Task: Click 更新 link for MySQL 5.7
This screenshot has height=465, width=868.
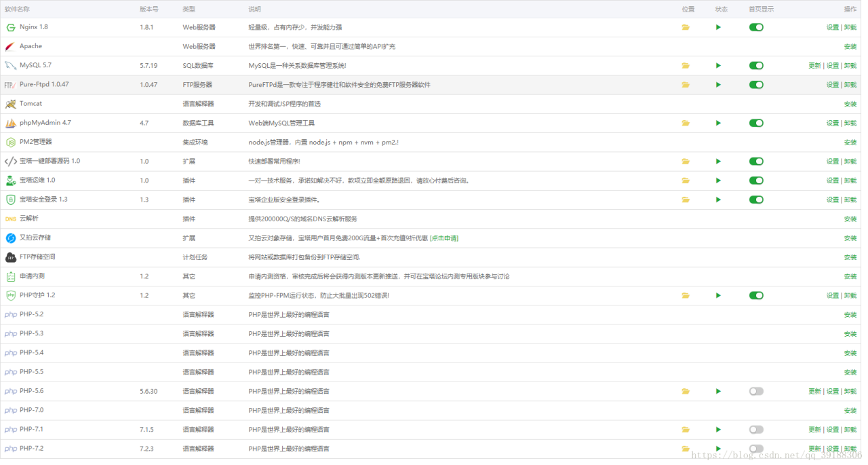Action: point(814,66)
